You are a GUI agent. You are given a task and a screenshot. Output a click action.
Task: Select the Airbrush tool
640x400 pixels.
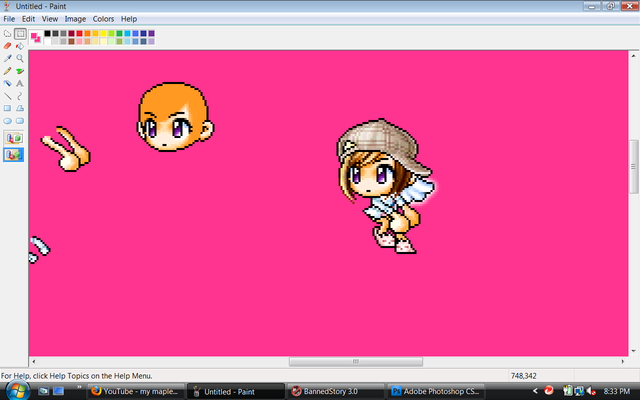[x=7, y=83]
